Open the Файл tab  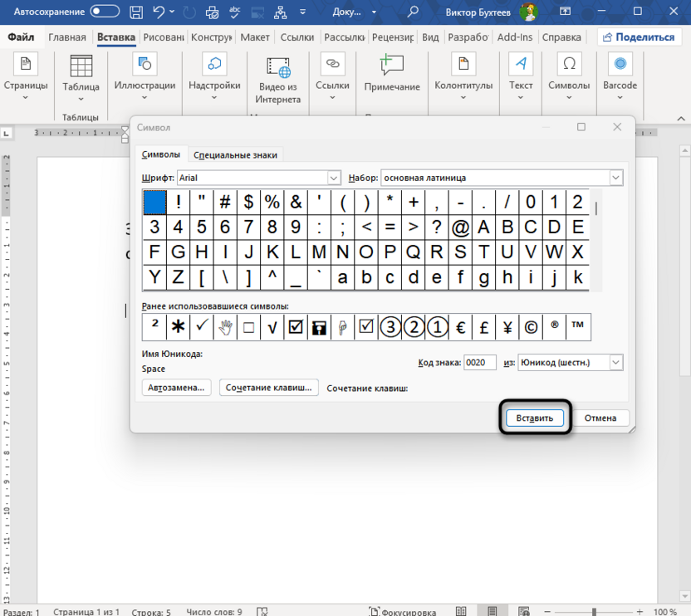[x=21, y=37]
